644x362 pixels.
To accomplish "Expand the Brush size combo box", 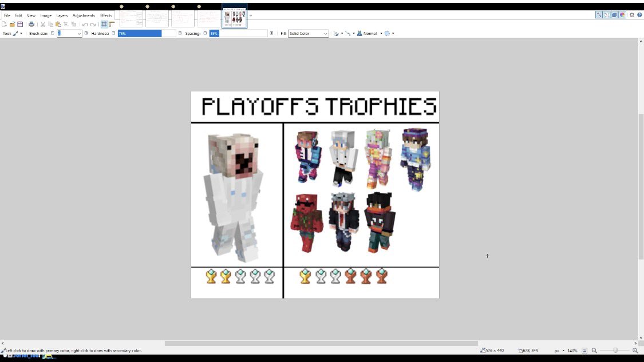I will [x=79, y=34].
